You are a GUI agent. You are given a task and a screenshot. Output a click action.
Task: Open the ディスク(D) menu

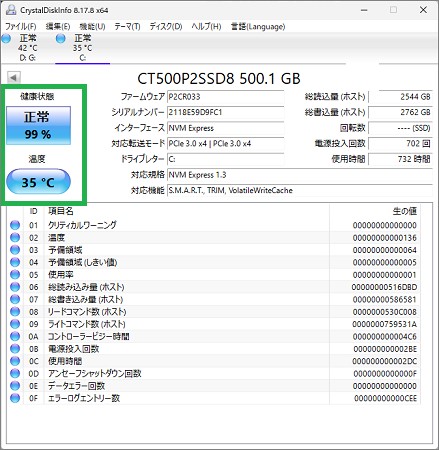[166, 26]
